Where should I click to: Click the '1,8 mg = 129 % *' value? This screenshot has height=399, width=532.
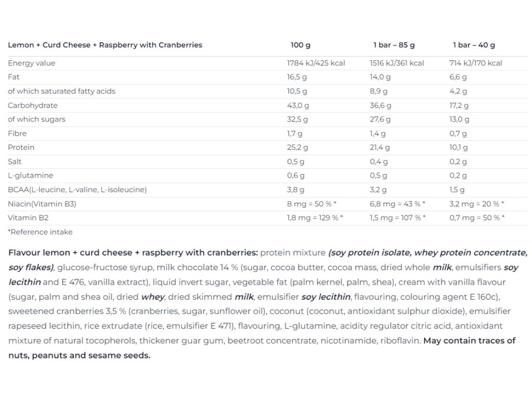tap(315, 218)
